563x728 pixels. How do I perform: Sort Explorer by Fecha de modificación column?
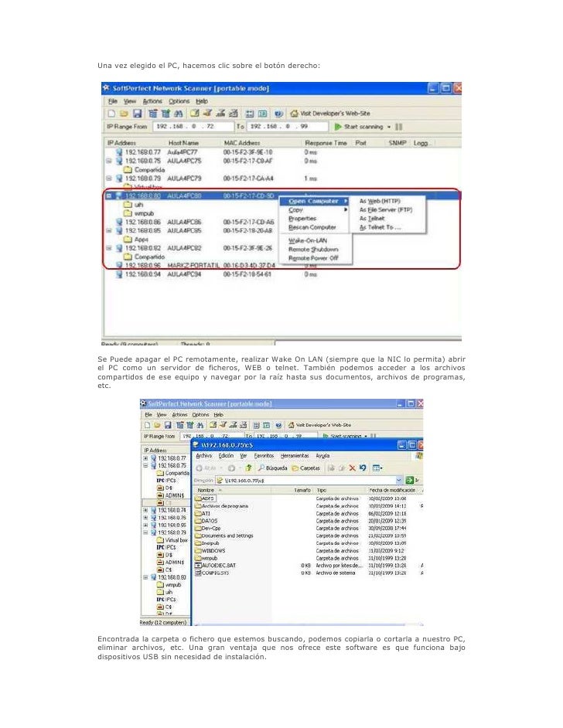pyautogui.click(x=393, y=490)
